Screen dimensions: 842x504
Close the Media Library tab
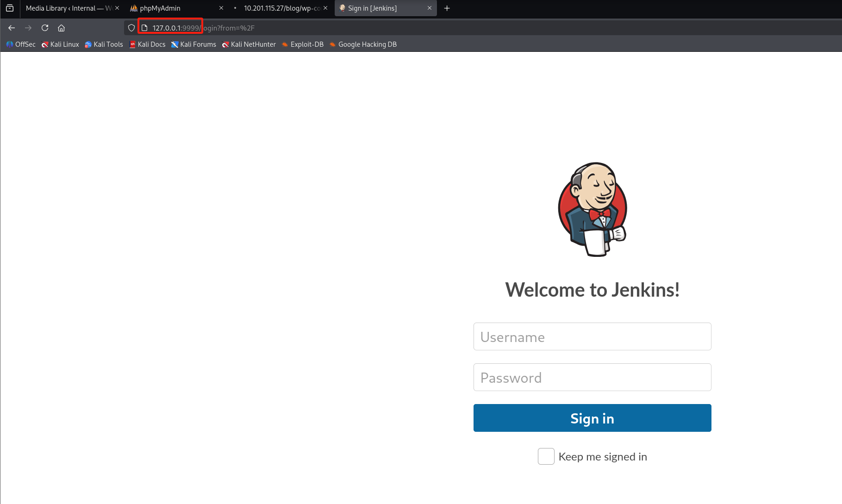(x=117, y=8)
